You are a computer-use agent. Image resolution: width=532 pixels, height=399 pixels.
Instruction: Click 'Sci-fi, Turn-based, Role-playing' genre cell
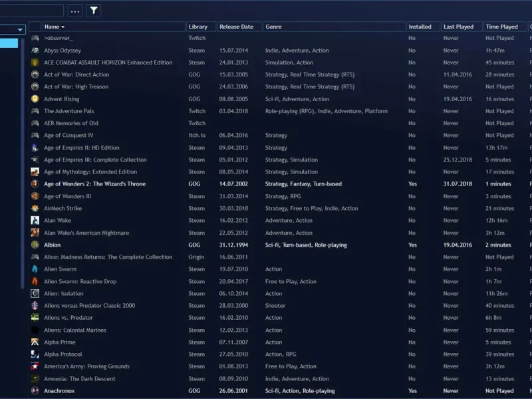[x=306, y=245]
